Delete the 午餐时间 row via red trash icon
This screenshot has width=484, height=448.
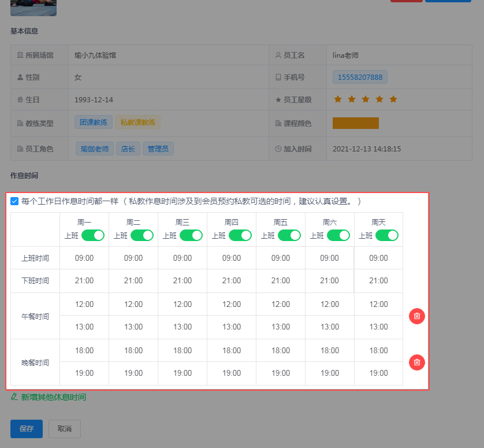[416, 316]
